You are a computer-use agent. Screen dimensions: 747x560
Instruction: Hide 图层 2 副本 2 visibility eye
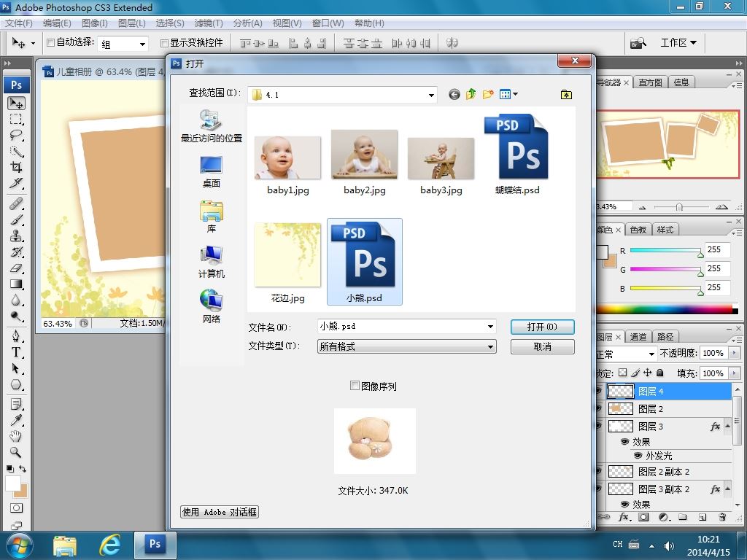click(x=600, y=472)
